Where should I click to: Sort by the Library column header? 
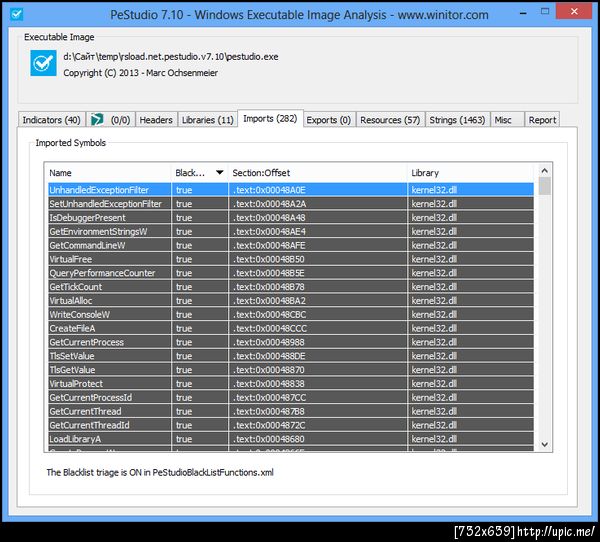click(470, 173)
